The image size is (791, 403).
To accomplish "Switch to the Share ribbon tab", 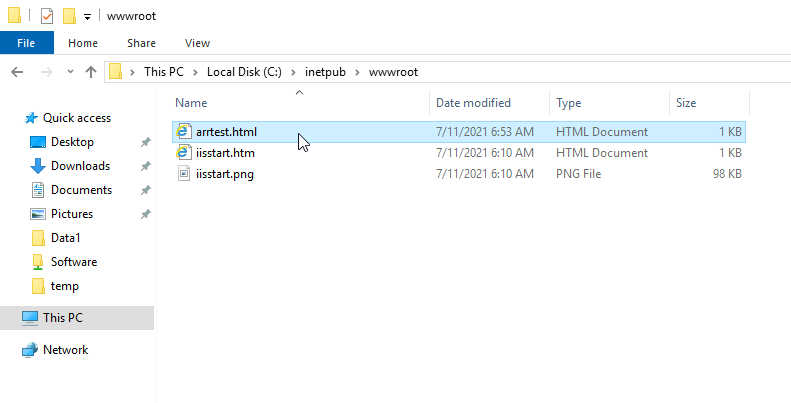I will (141, 43).
